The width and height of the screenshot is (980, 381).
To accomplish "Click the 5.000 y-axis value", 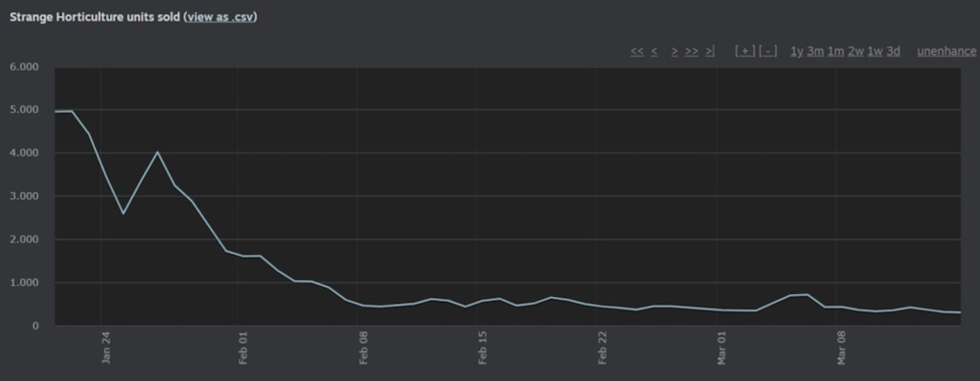I will (x=24, y=110).
